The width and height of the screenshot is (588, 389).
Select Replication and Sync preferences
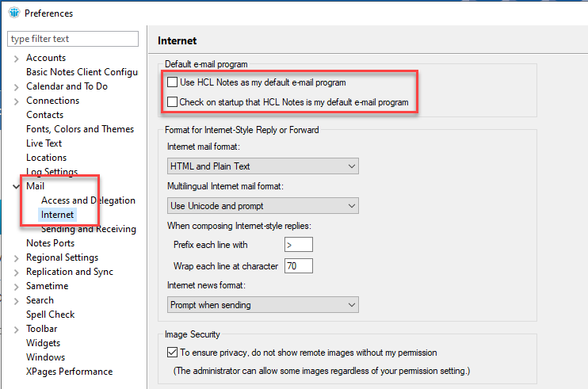coord(70,272)
